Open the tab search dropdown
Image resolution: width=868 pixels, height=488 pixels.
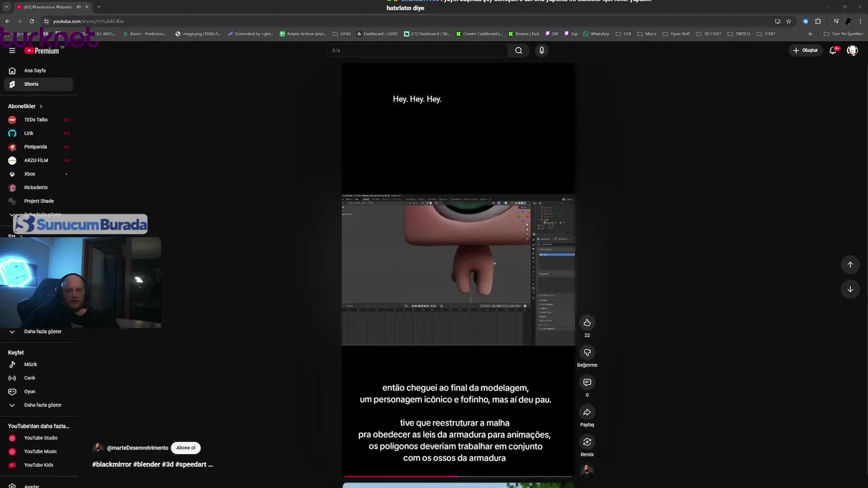pyautogui.click(x=6, y=7)
